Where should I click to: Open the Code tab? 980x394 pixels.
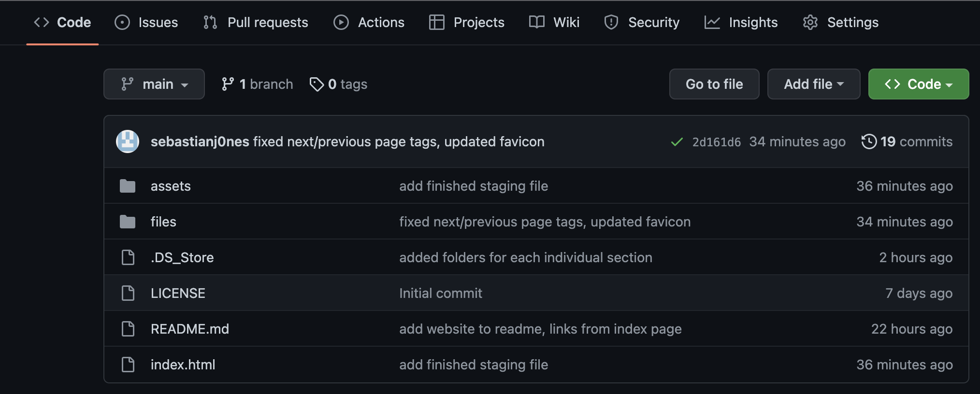tap(62, 22)
